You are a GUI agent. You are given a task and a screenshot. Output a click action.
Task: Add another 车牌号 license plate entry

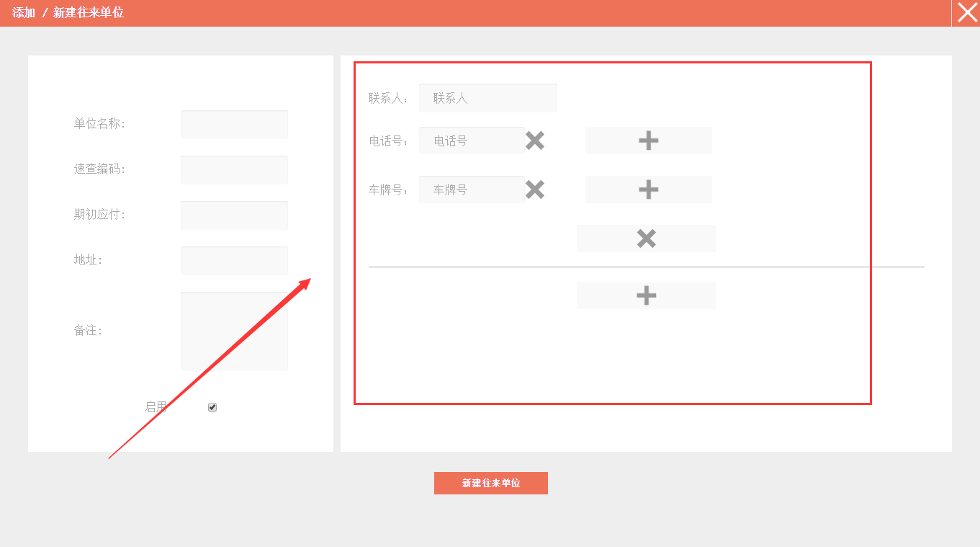pyautogui.click(x=648, y=190)
